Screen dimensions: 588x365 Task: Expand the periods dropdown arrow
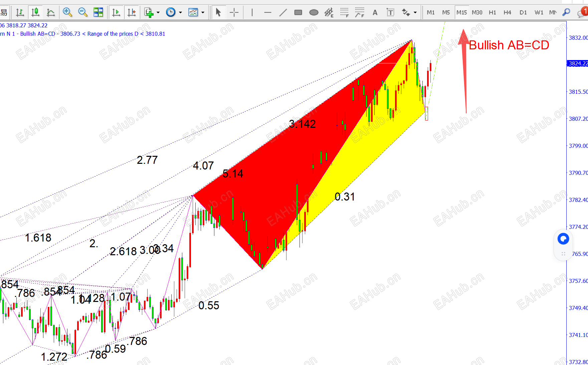[x=181, y=13]
